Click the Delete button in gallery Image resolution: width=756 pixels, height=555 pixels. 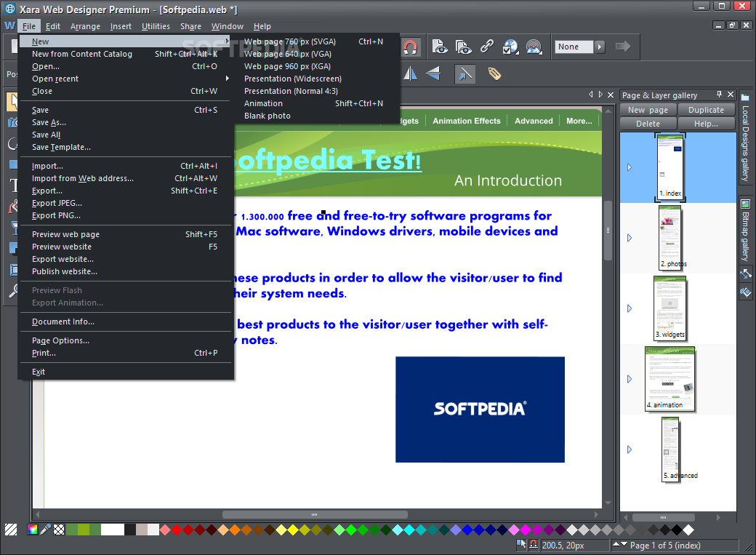(648, 124)
